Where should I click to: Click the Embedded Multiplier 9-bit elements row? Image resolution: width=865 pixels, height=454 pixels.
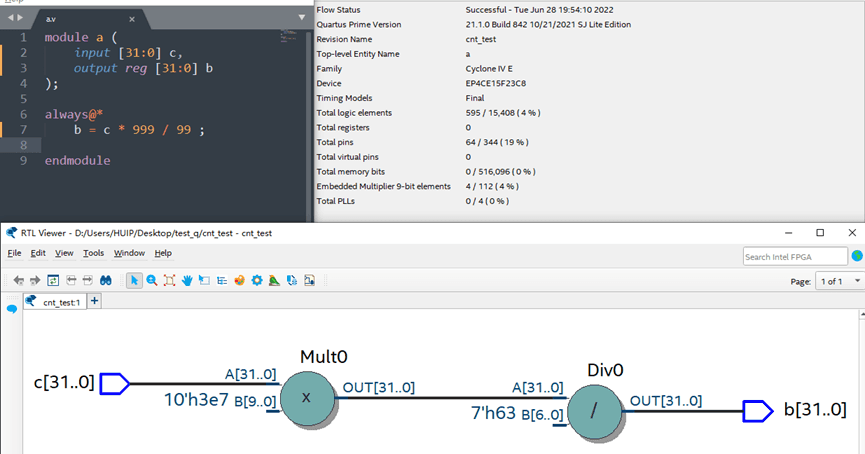(418, 186)
